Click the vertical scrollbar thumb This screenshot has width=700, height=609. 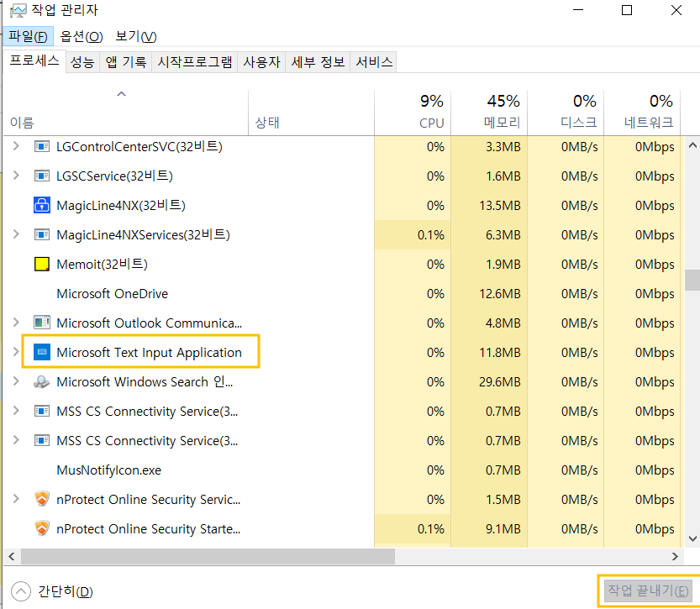[692, 281]
